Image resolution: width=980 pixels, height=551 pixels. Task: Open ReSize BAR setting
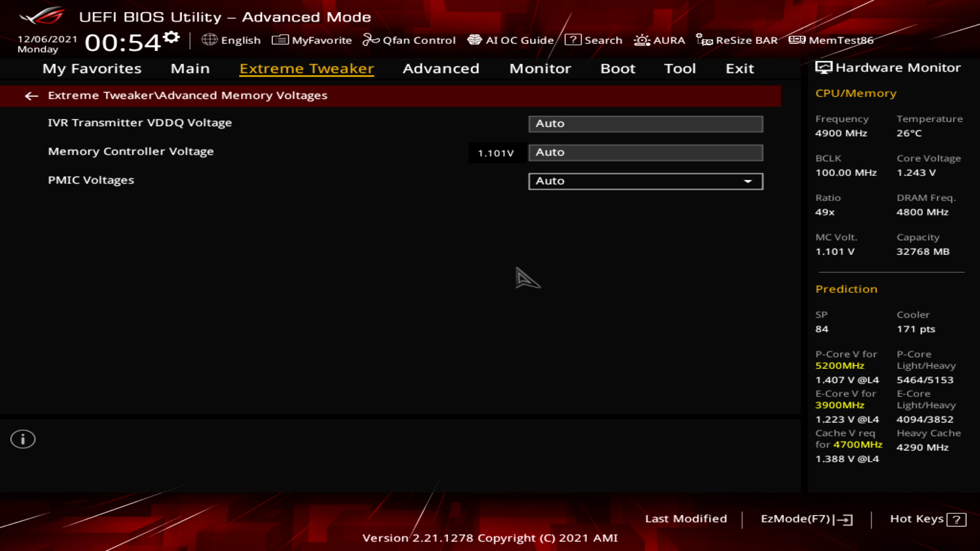coord(704,40)
